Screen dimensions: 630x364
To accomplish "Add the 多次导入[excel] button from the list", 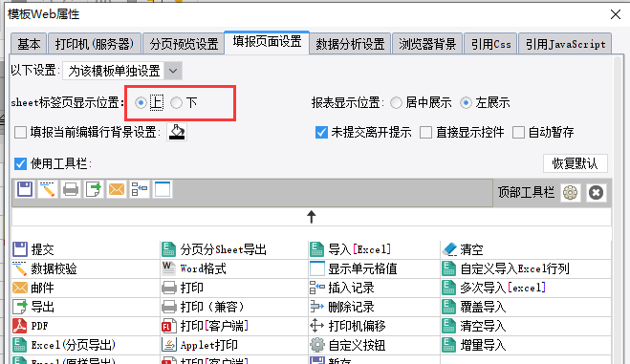I will pos(494,288).
